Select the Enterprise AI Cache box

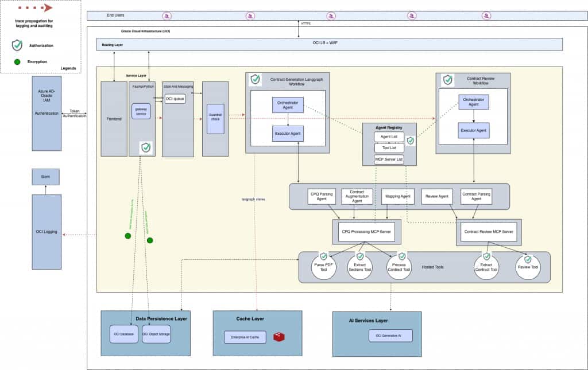(x=245, y=337)
